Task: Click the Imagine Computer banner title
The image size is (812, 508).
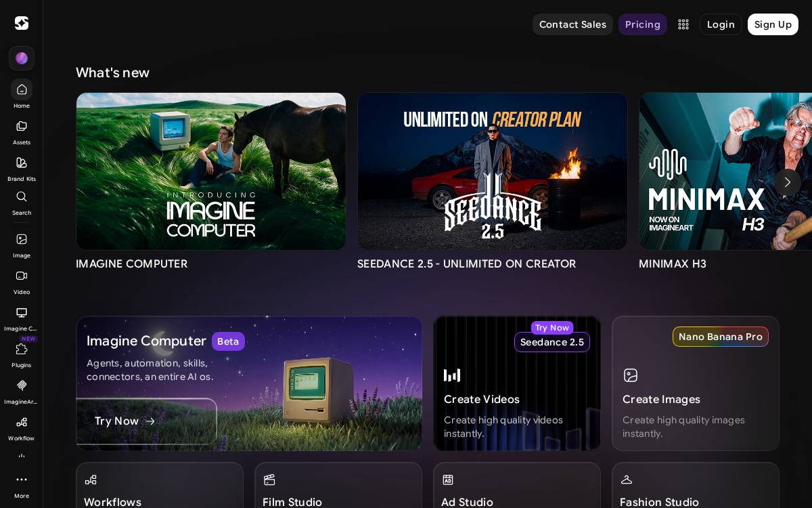Action: tap(146, 341)
